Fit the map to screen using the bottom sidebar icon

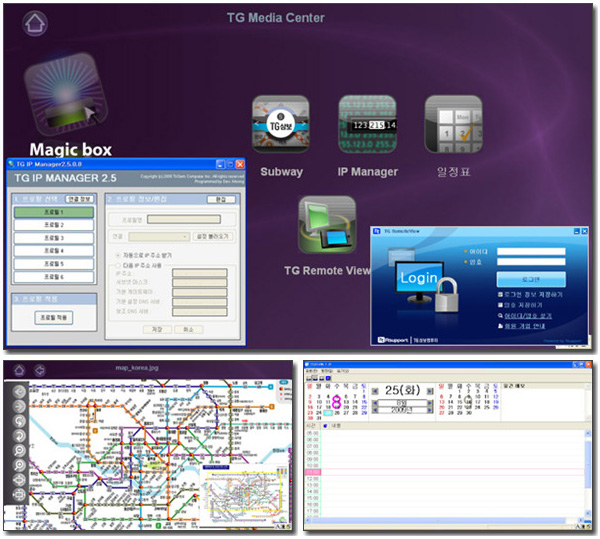click(19, 495)
